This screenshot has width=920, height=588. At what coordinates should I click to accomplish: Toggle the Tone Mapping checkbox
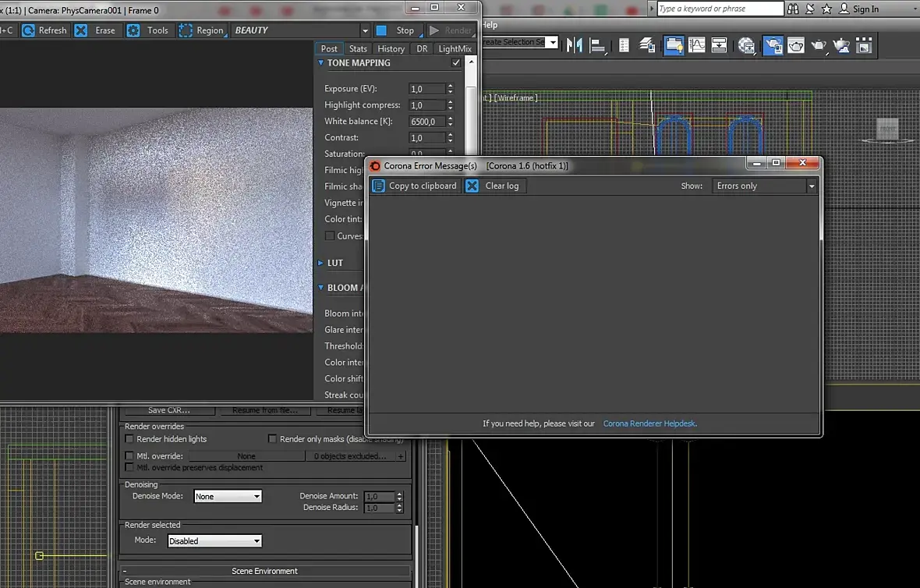pyautogui.click(x=456, y=63)
